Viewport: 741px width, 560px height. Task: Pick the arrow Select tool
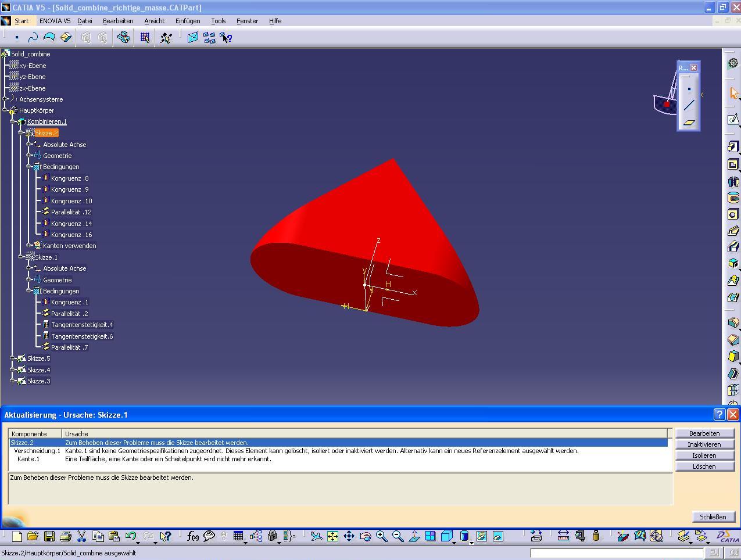pos(733,93)
